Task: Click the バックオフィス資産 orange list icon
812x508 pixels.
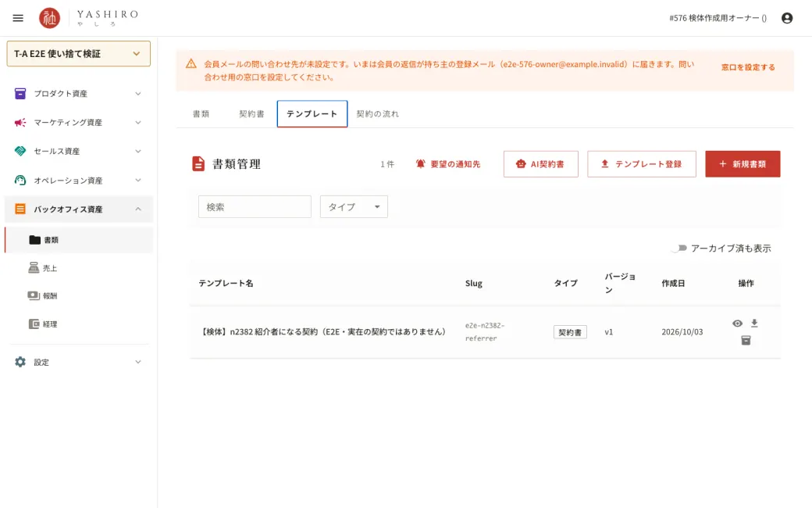Action: click(x=20, y=209)
